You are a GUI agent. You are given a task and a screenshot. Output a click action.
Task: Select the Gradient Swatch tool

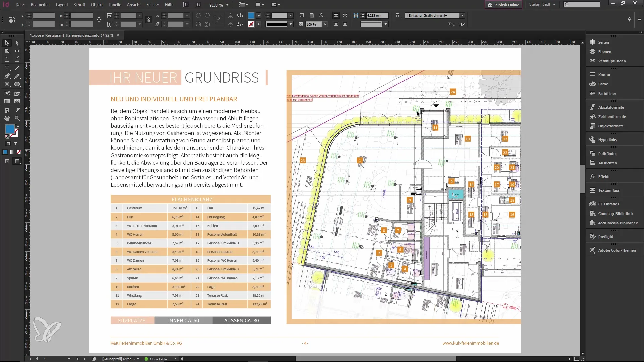point(7,101)
